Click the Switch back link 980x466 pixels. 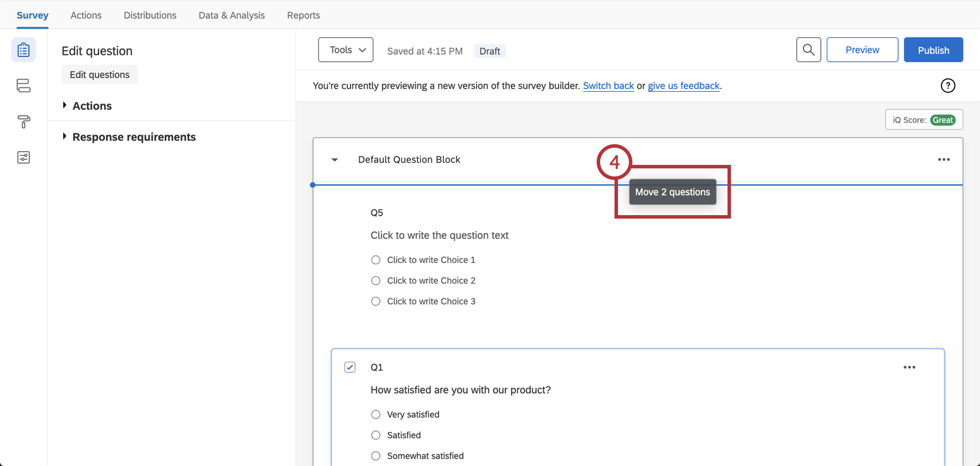(x=608, y=86)
